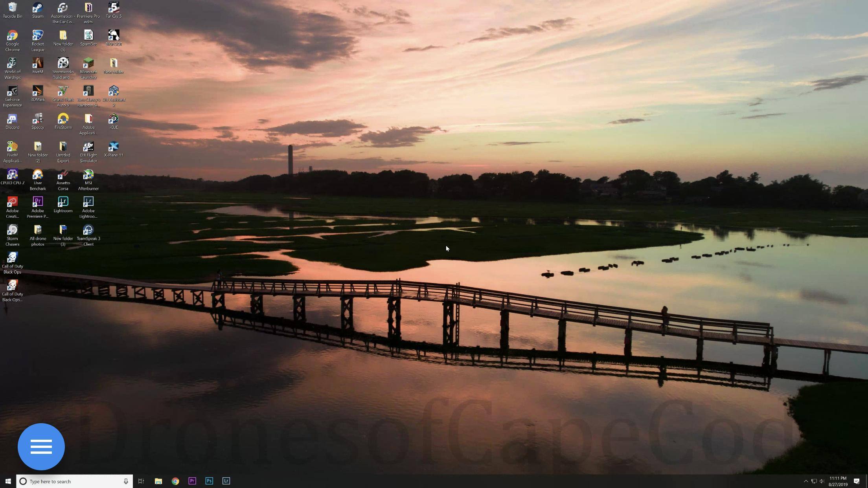The width and height of the screenshot is (868, 488).
Task: Open the Action Center notifications
Action: pos(857,481)
